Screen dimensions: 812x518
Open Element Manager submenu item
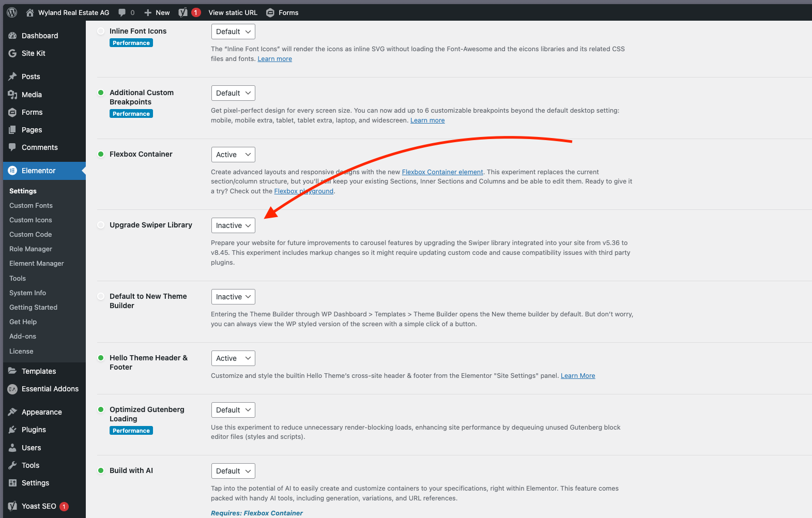pyautogui.click(x=37, y=263)
